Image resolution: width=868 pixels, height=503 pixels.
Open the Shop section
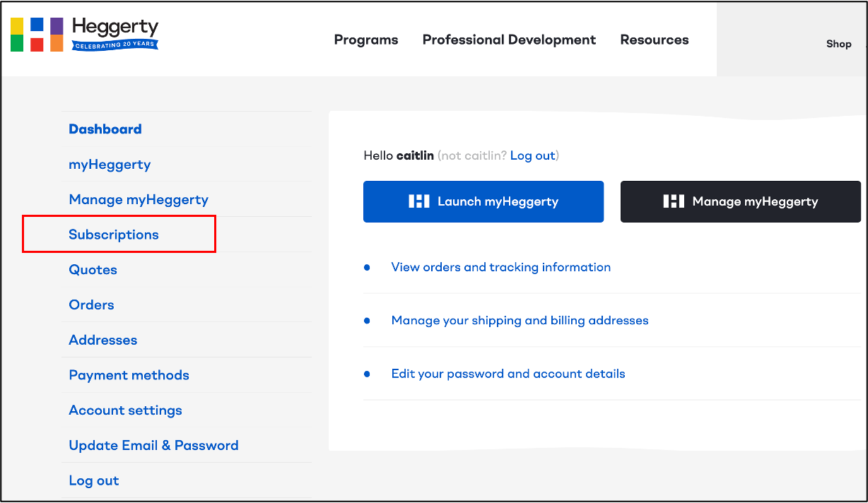(838, 43)
